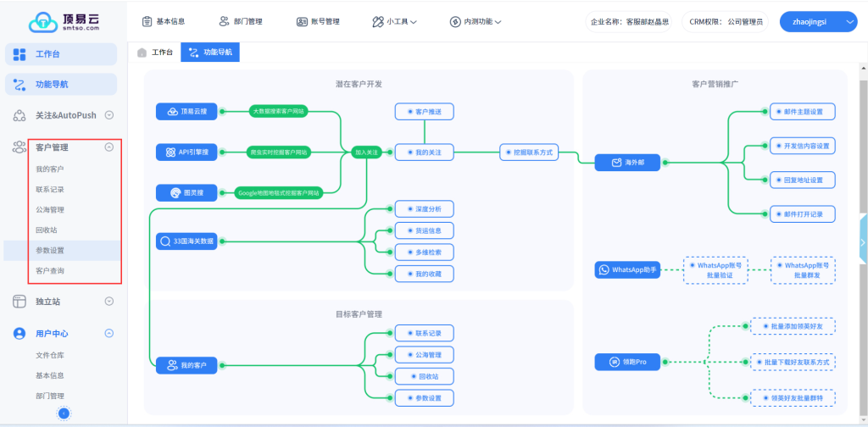Image resolution: width=868 pixels, height=427 pixels.
Task: Click the 领跑Pro node
Action: [628, 362]
